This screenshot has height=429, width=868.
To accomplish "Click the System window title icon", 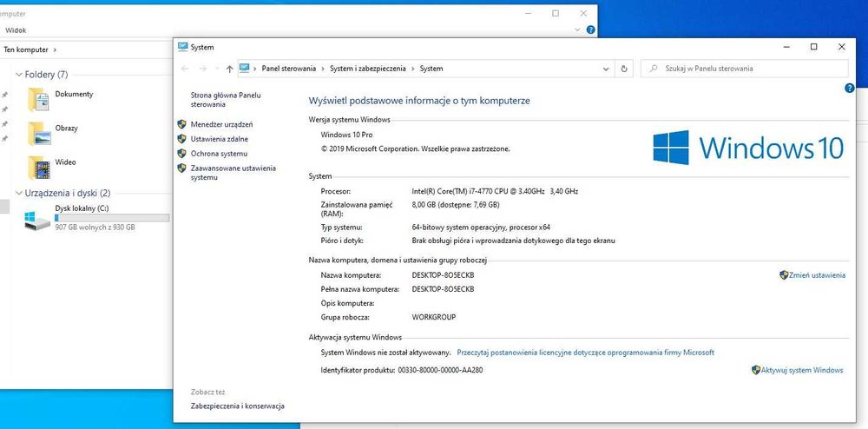I will tap(182, 47).
